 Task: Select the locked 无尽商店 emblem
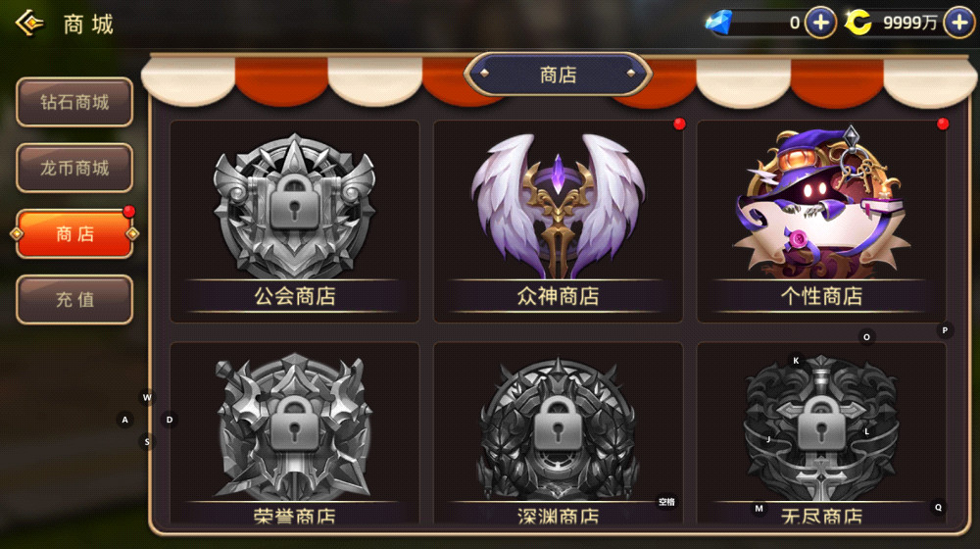tap(821, 428)
